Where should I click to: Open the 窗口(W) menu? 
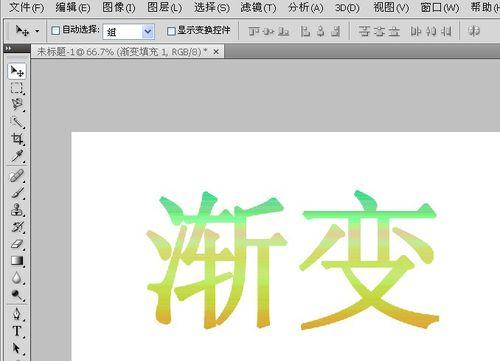(x=440, y=7)
